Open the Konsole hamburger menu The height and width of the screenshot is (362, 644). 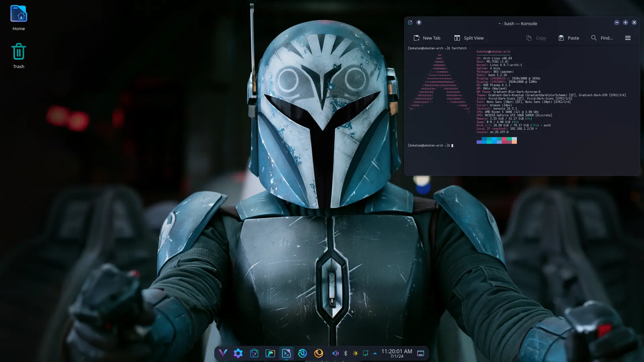628,38
